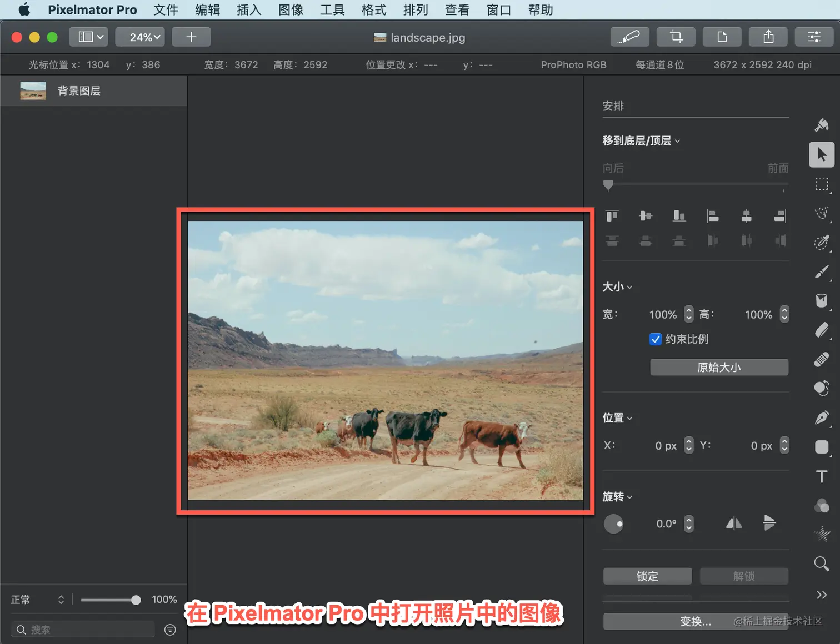Select the Repair bandage tool

pos(822,359)
